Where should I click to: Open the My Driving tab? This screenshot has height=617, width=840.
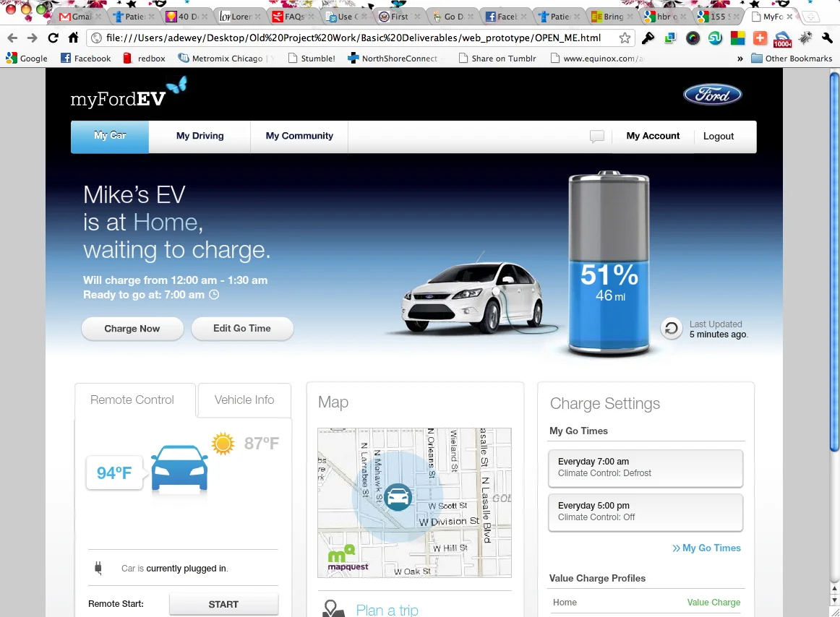(x=200, y=136)
